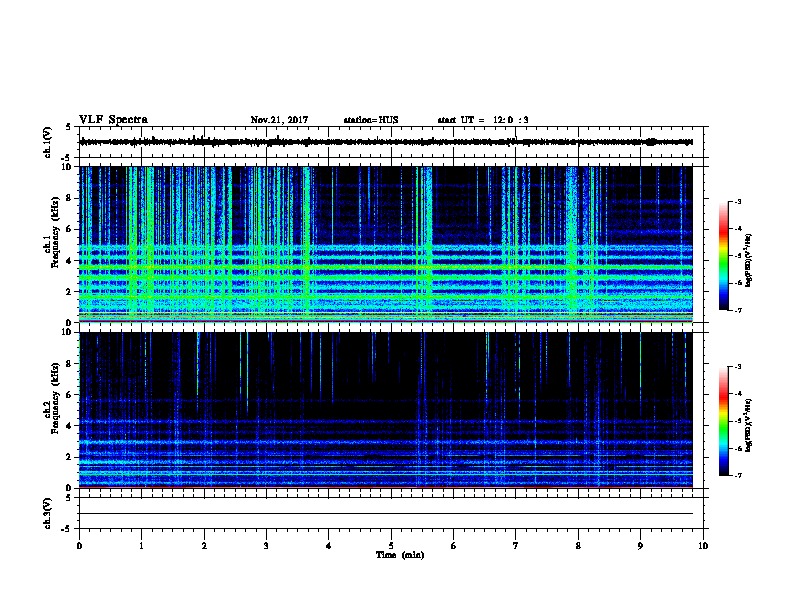Click time axis tick label "7"

click(516, 545)
